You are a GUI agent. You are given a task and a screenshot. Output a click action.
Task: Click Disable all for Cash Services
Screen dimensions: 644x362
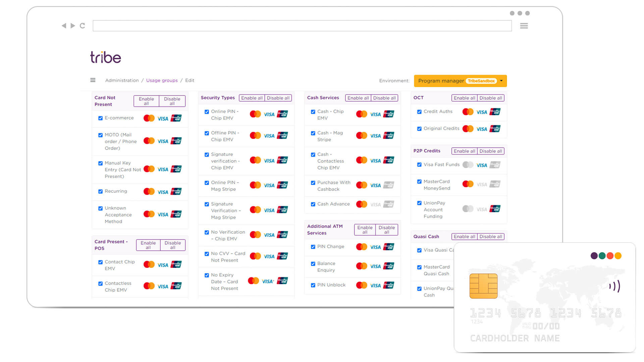pos(384,98)
